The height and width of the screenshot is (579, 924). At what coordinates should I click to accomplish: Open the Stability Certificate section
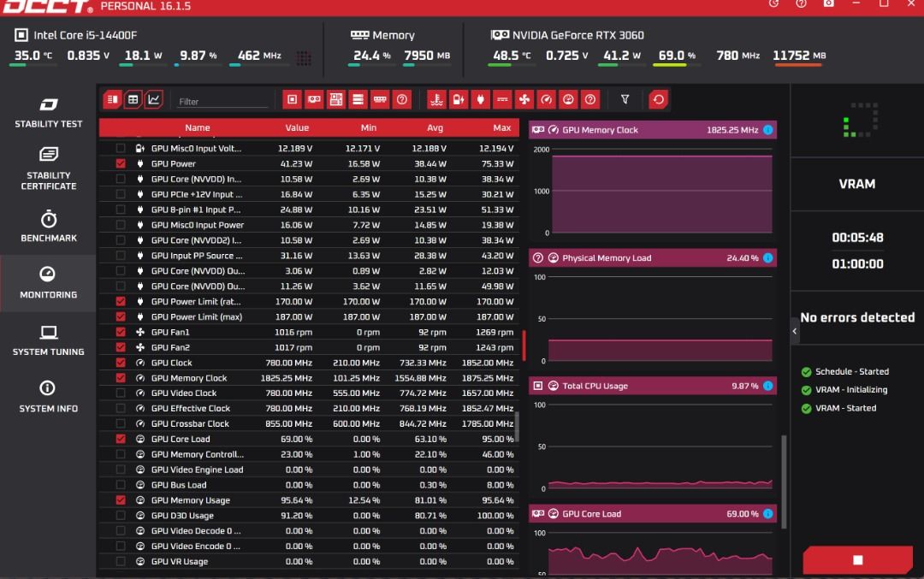48,169
